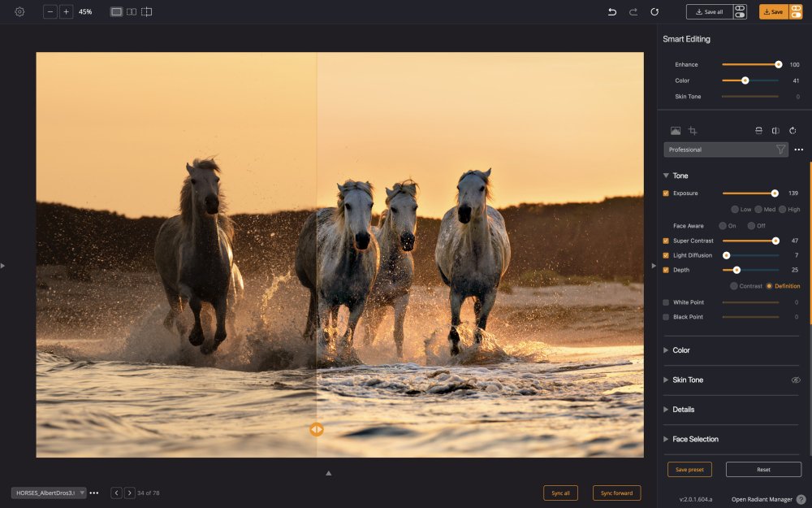This screenshot has width=812, height=508.
Task: Expand the left side panel arrow
Action: (x=2, y=266)
